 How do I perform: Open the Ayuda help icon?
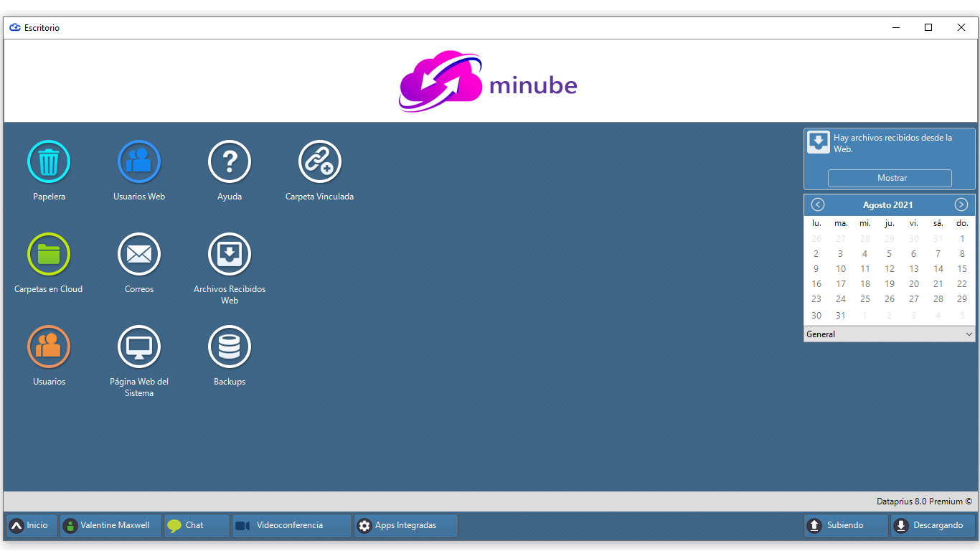point(230,161)
